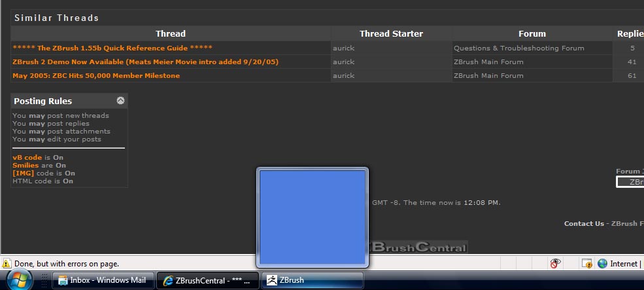Click the Similar Threads heading
The image size is (644, 290).
57,18
